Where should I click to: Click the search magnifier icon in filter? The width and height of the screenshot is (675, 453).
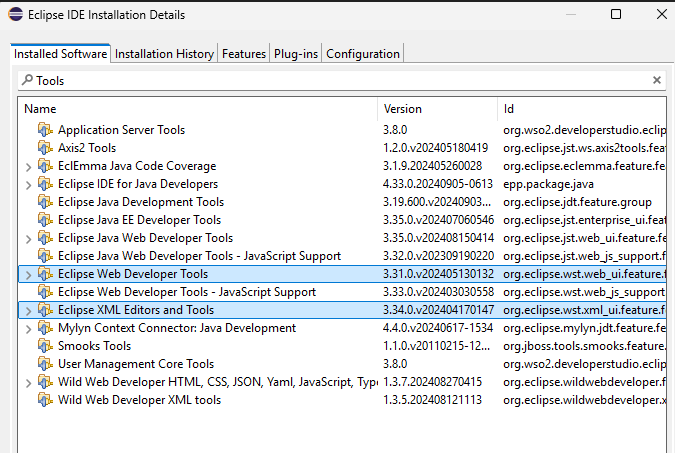27,80
